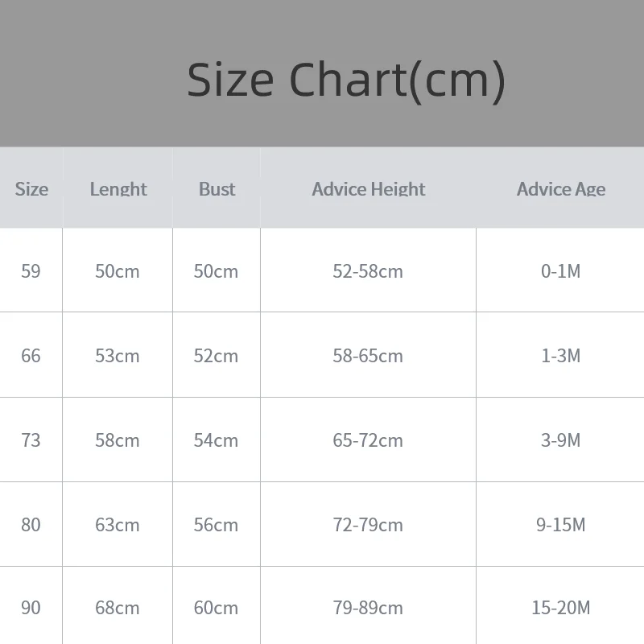Viewport: 644px width, 644px height.
Task: Click the 56cm bust cell
Action: point(216,525)
